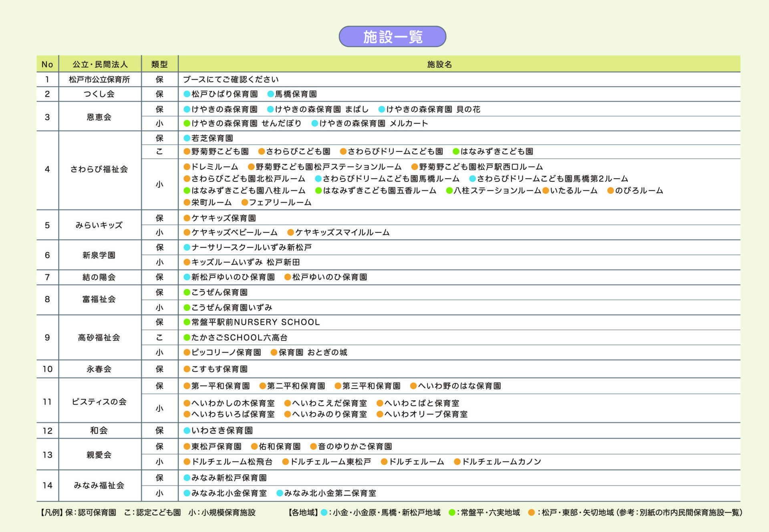Screen dimensions: 769x532
Task: Click けやきの森保育園 貝の花 entry
Action: coord(433,109)
